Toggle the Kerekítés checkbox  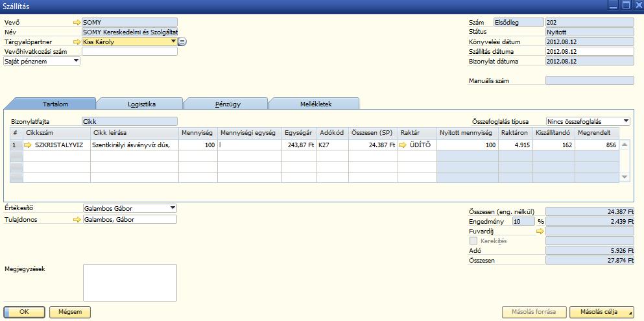pos(473,241)
